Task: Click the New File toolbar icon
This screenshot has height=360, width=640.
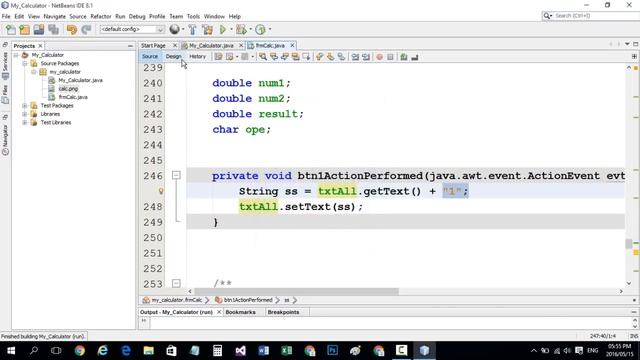Action: pyautogui.click(x=10, y=29)
